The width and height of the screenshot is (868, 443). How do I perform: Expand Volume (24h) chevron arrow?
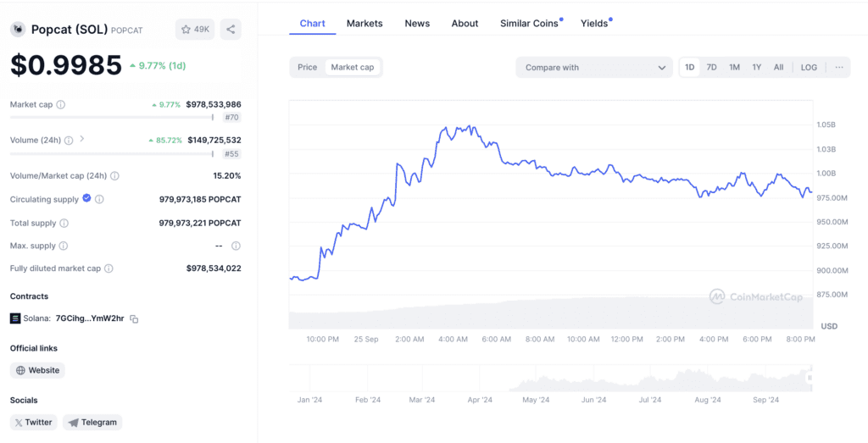[x=82, y=140]
